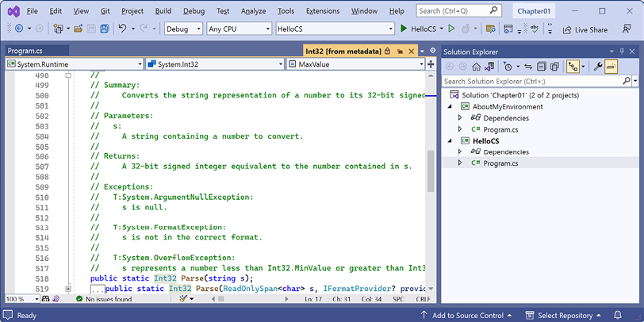The image size is (644, 322).
Task: Click the New Project toolbar icon
Action: [x=58, y=29]
